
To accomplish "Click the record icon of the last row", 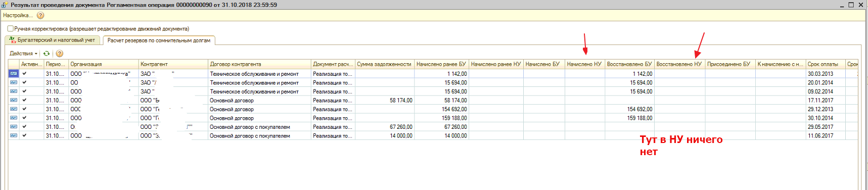I will (x=14, y=135).
